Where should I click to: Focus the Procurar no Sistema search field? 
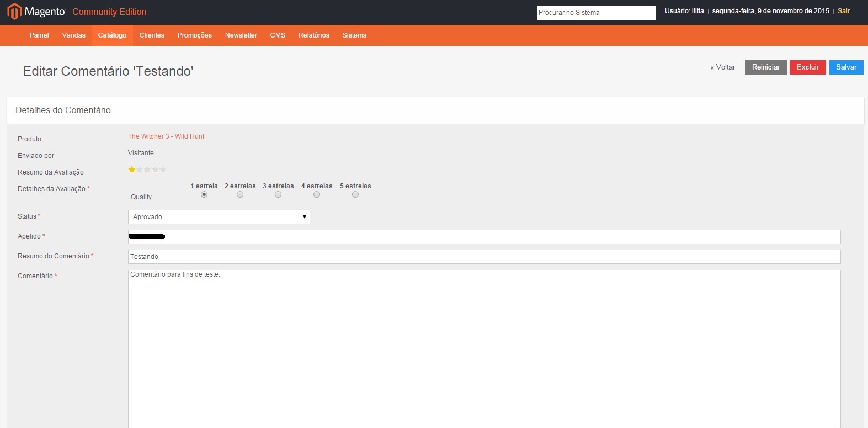[597, 13]
